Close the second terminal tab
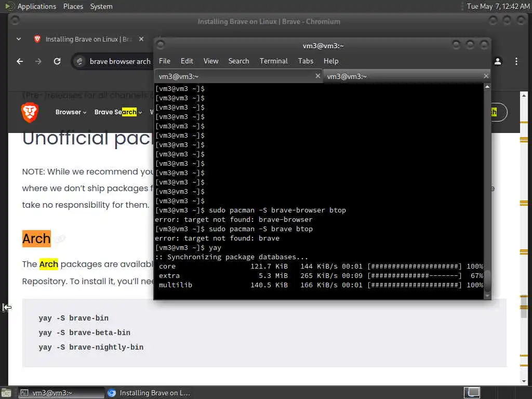This screenshot has height=399, width=532. tap(486, 76)
